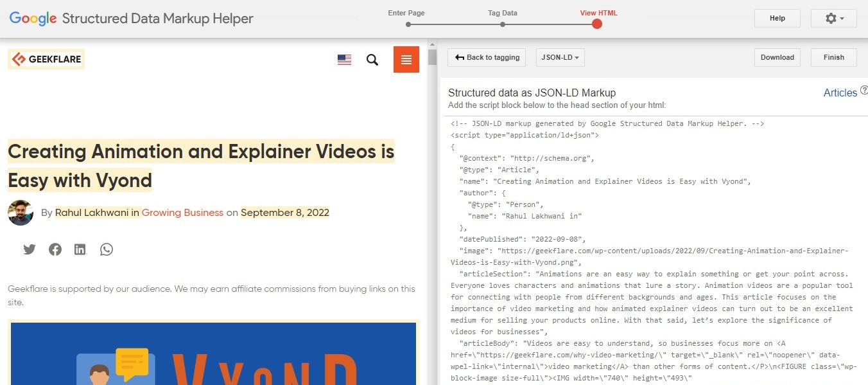The width and height of the screenshot is (868, 385).
Task: Click the help question mark beside Articles
Action: pos(864,91)
